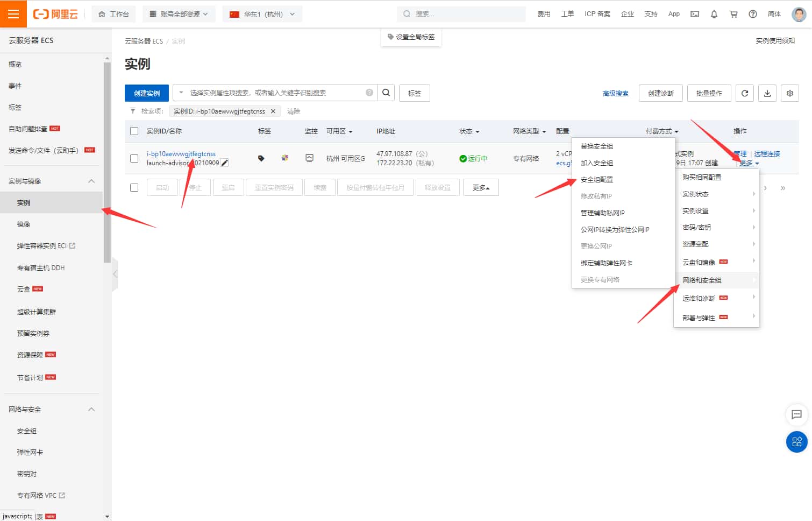Open the user avatar menu
The width and height of the screenshot is (812, 521).
[x=799, y=13]
